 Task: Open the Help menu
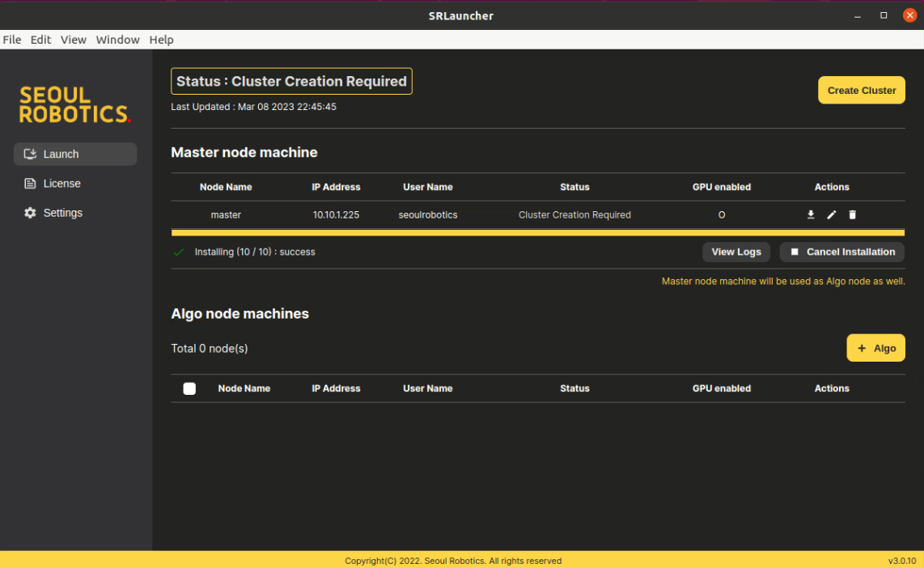pyautogui.click(x=161, y=40)
